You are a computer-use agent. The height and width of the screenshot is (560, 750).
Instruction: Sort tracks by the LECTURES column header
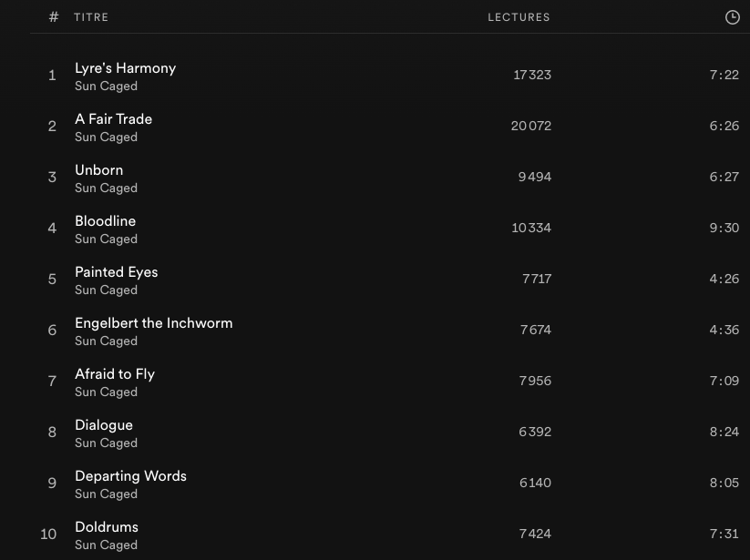(519, 17)
